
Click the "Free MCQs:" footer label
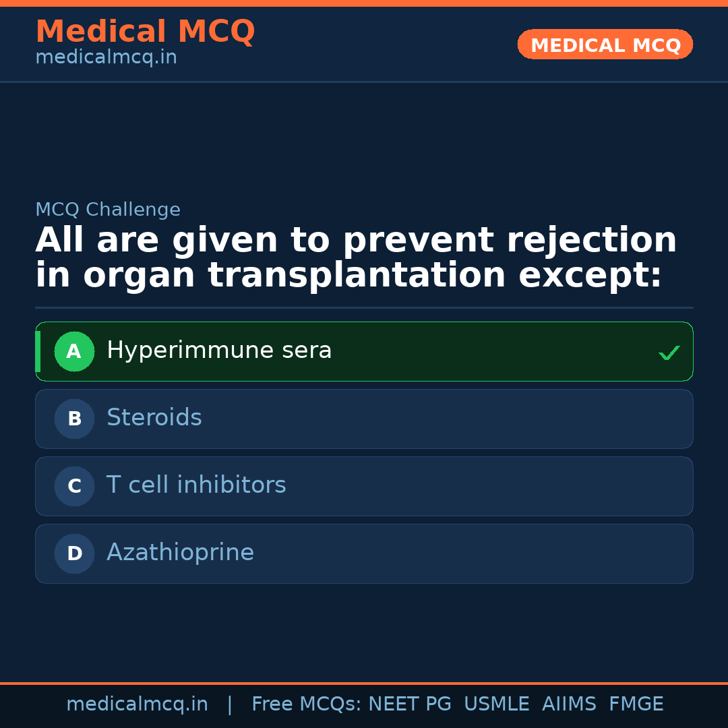pos(307,704)
